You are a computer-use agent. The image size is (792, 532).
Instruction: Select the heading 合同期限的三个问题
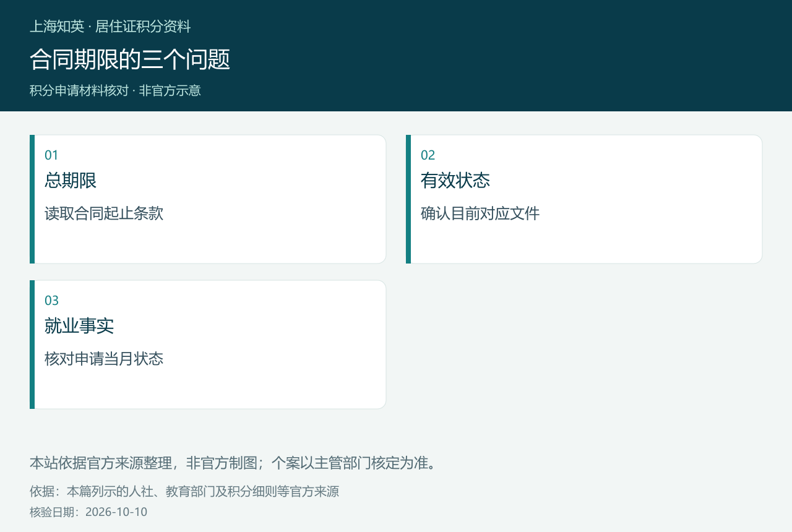[130, 59]
